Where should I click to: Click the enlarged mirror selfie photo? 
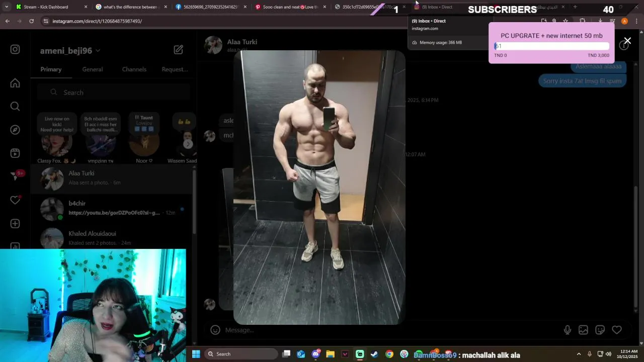[319, 187]
